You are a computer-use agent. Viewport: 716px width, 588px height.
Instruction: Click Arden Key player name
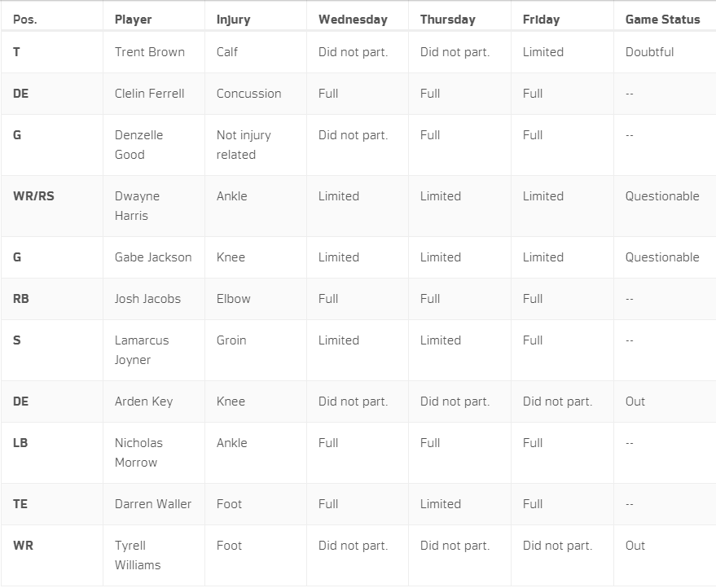[x=144, y=402]
